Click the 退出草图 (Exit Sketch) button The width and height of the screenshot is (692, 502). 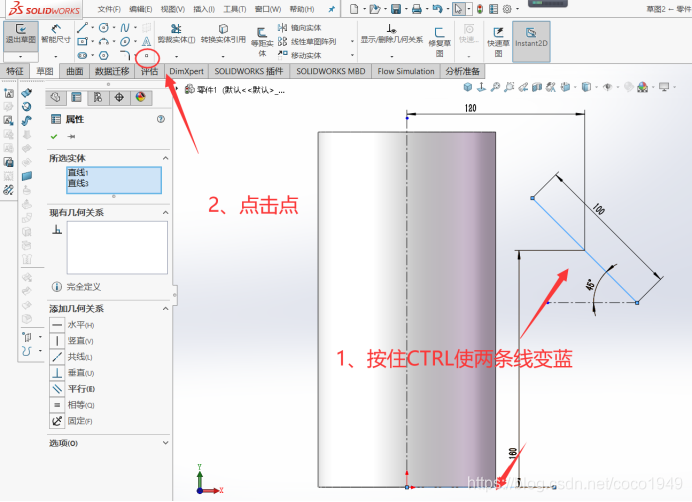coord(20,34)
